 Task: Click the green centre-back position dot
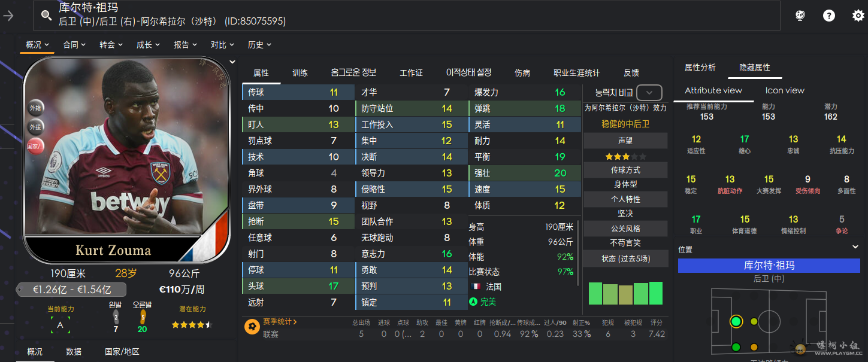[736, 321]
